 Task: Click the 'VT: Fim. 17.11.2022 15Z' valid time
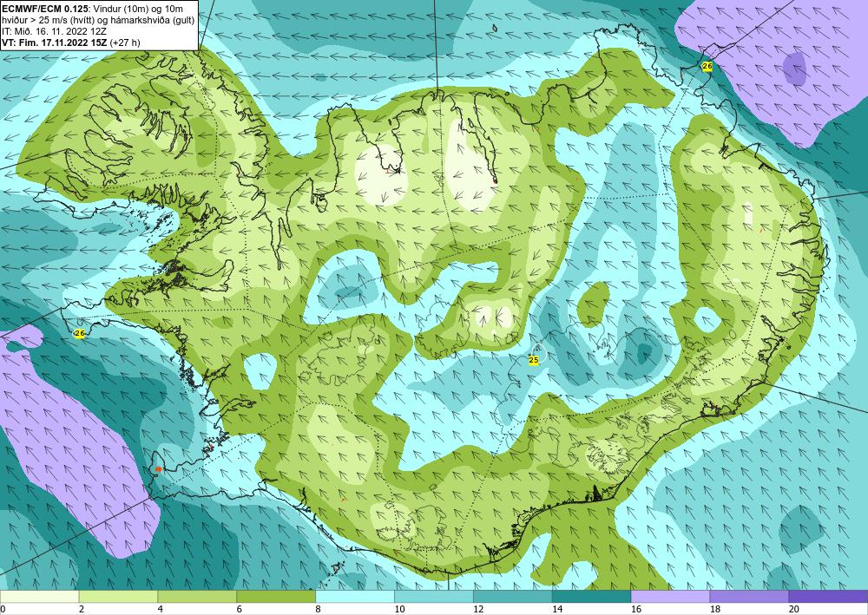point(54,43)
